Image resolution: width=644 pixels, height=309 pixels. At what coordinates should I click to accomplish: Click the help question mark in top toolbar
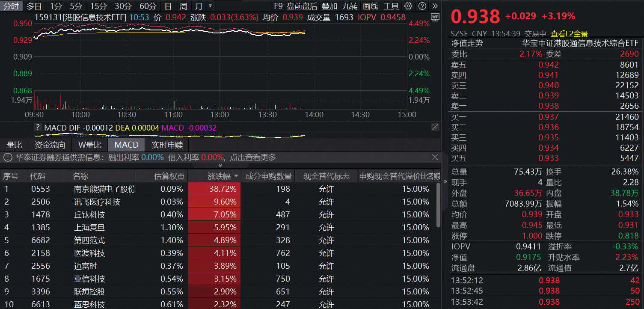pyautogui.click(x=422, y=6)
